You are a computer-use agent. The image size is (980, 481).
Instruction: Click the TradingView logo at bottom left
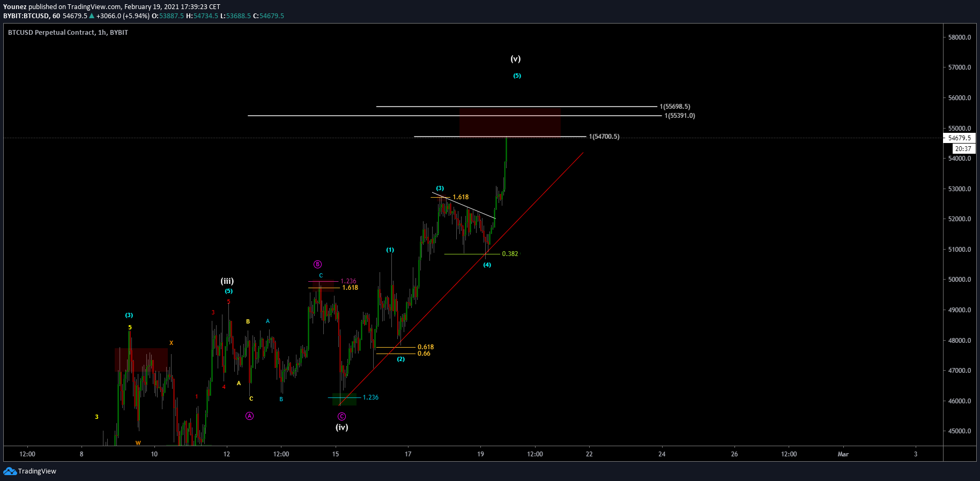point(29,471)
